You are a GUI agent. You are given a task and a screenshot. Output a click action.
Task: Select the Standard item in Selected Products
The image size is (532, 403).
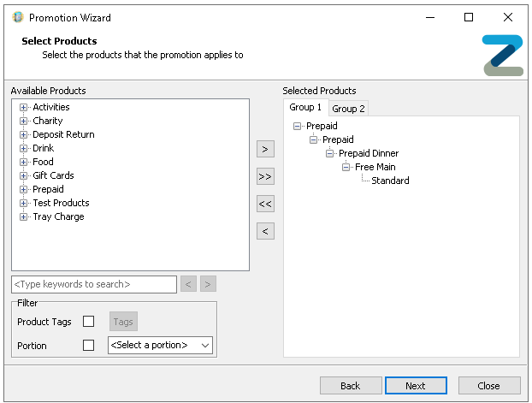(390, 181)
